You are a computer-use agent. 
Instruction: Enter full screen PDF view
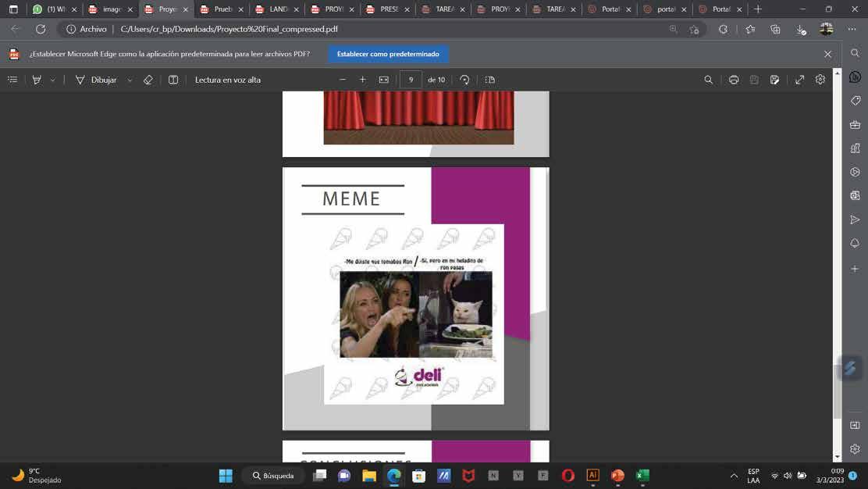tap(800, 80)
